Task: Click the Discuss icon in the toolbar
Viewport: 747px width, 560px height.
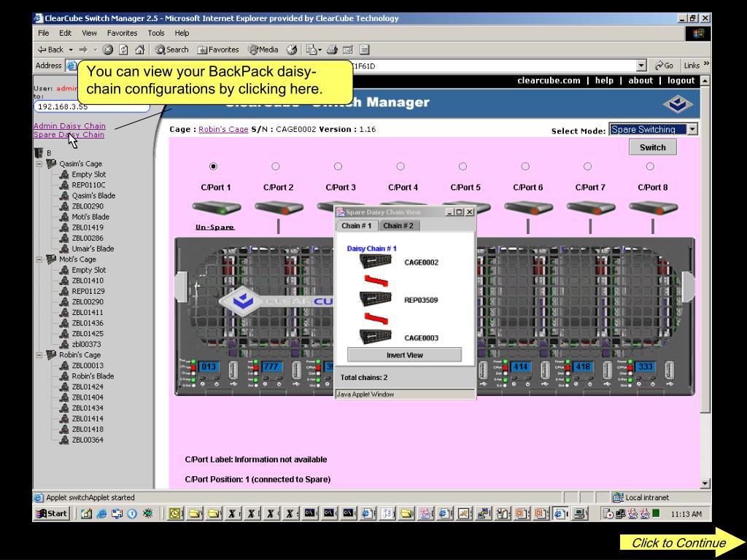Action: click(365, 50)
